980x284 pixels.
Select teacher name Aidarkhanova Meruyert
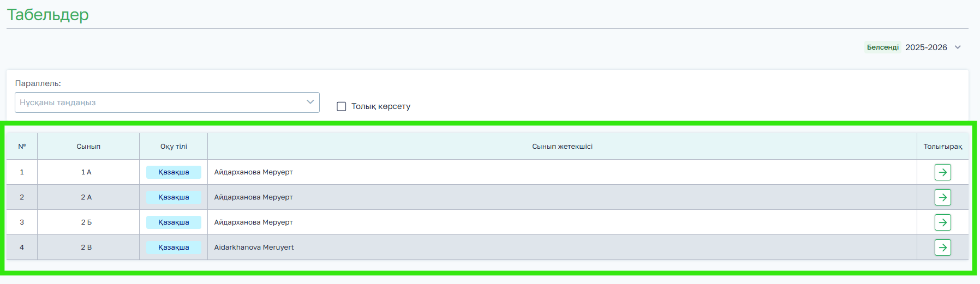point(254,247)
